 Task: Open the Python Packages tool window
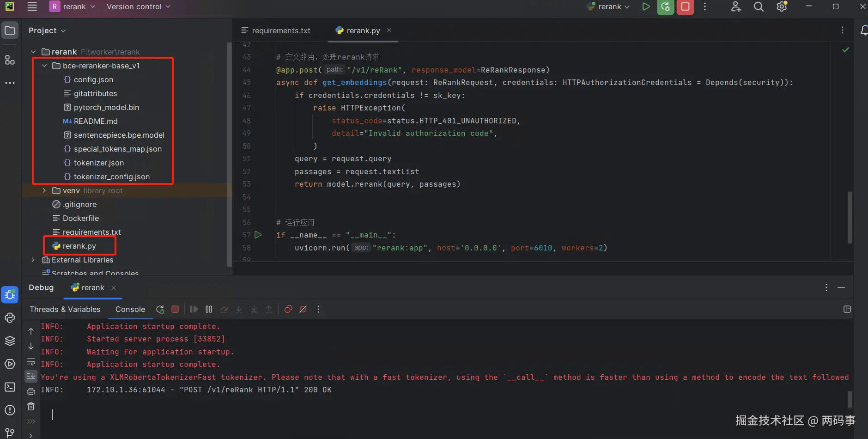10,341
